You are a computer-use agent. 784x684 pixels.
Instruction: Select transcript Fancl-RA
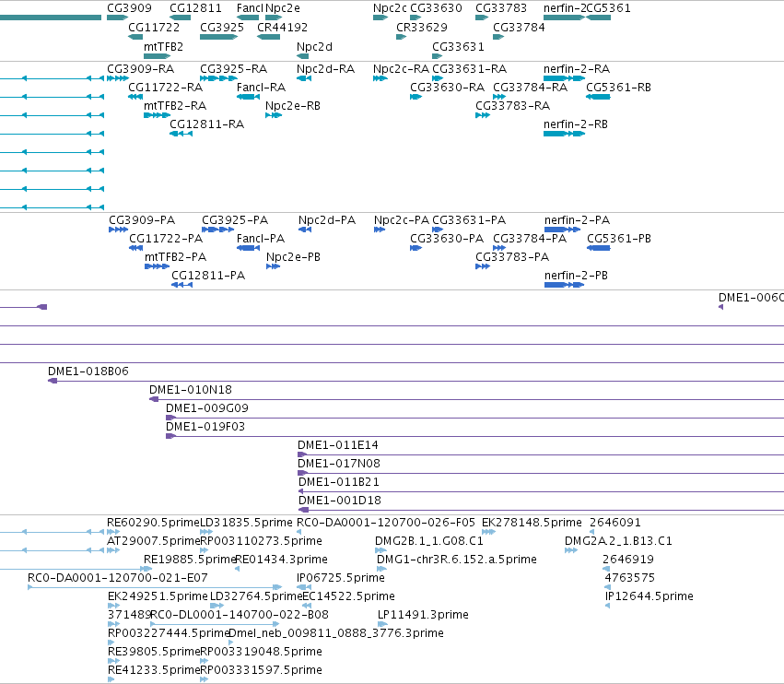click(248, 97)
